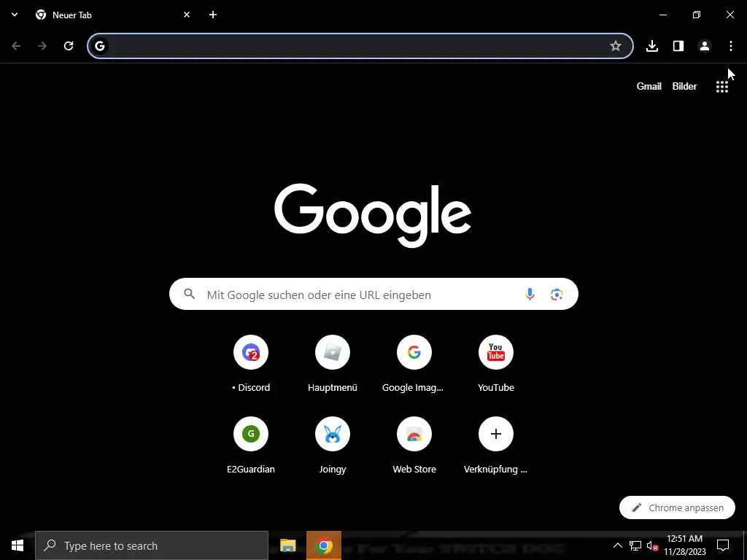
Task: Expand hidden system tray icons
Action: pos(617,545)
